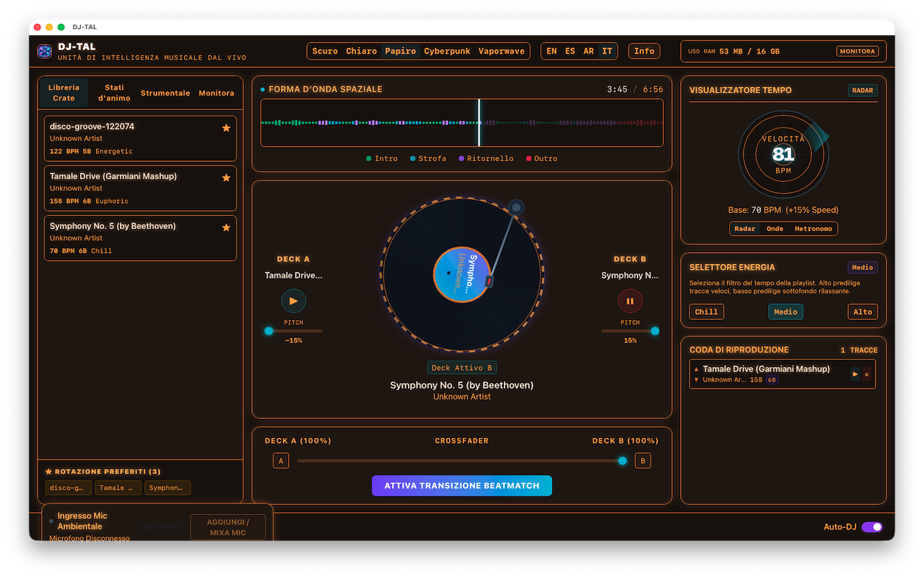Switch language to EN
The width and height of the screenshot is (924, 578).
[552, 51]
